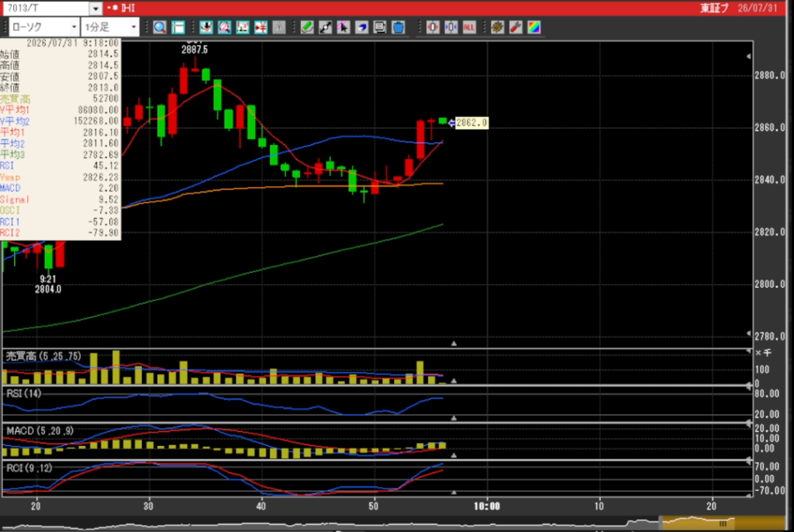Click the stacked windows copy icon
This screenshot has width=794, height=532.
click(x=380, y=27)
